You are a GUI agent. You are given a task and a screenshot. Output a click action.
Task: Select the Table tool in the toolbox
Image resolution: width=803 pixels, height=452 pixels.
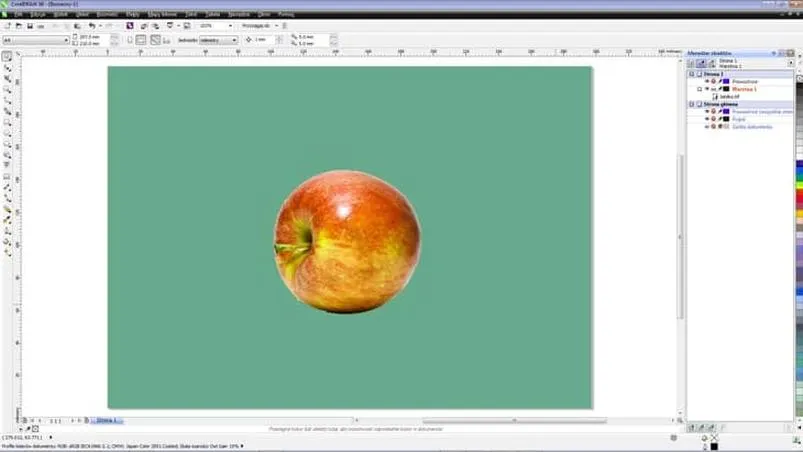(7, 177)
